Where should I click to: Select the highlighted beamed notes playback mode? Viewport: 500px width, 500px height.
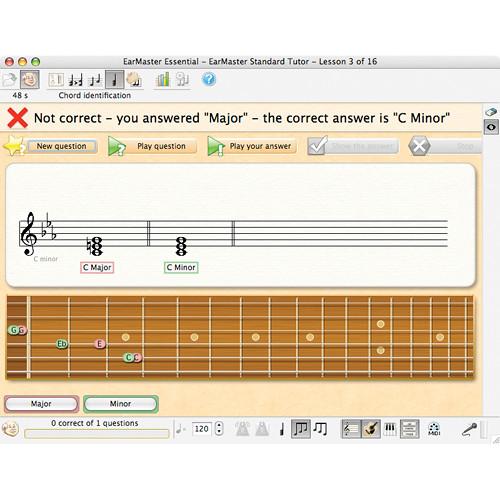pyautogui.click(x=301, y=429)
